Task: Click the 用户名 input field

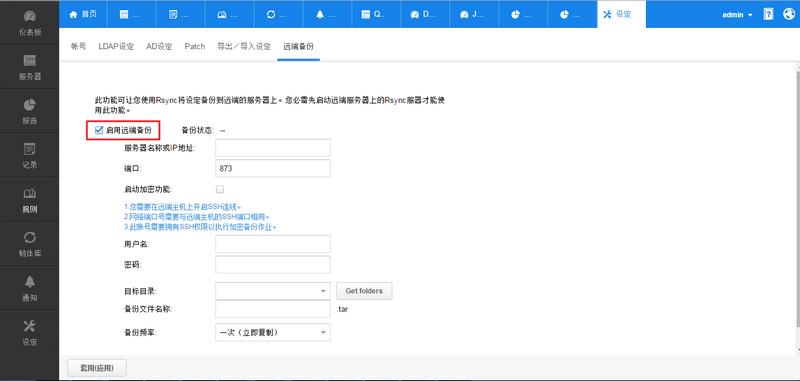Action: (x=273, y=244)
